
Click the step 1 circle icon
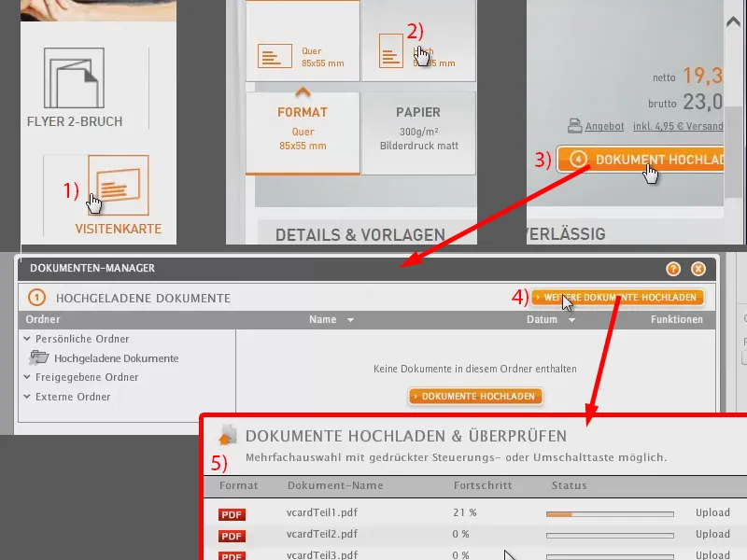click(x=36, y=298)
